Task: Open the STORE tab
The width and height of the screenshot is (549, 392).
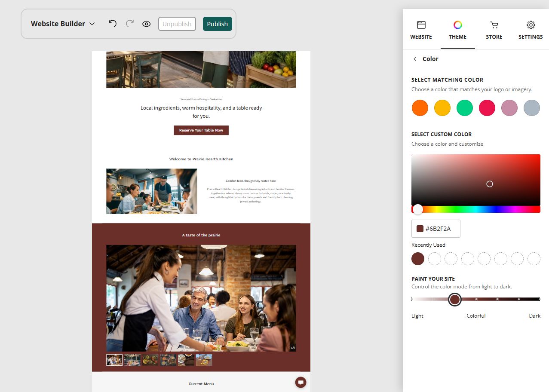Action: click(x=494, y=30)
